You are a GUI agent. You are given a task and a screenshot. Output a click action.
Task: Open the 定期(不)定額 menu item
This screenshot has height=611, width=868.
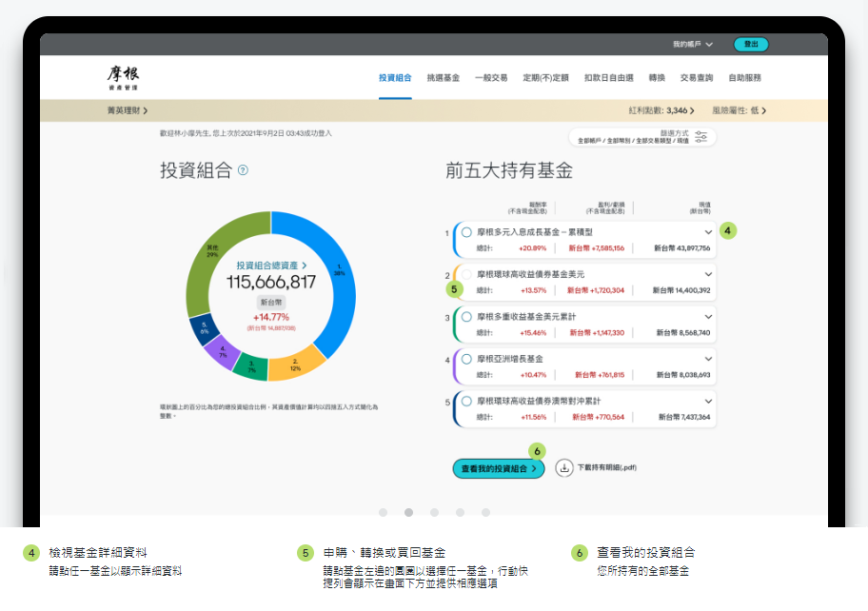point(545,78)
